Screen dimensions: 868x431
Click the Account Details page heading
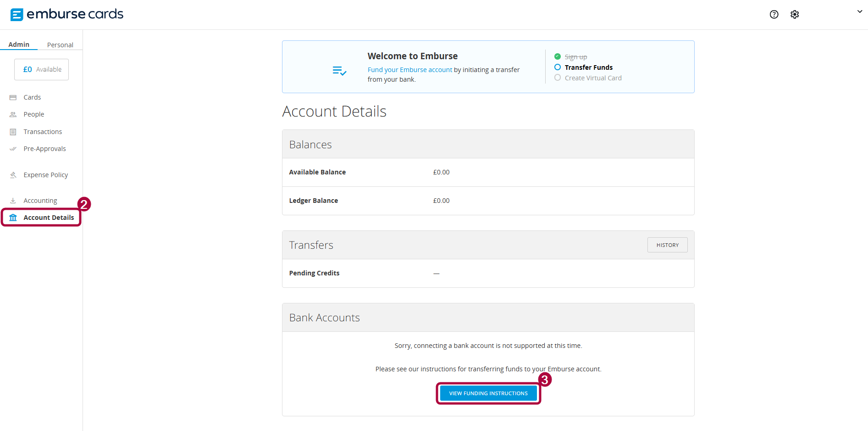tap(334, 112)
